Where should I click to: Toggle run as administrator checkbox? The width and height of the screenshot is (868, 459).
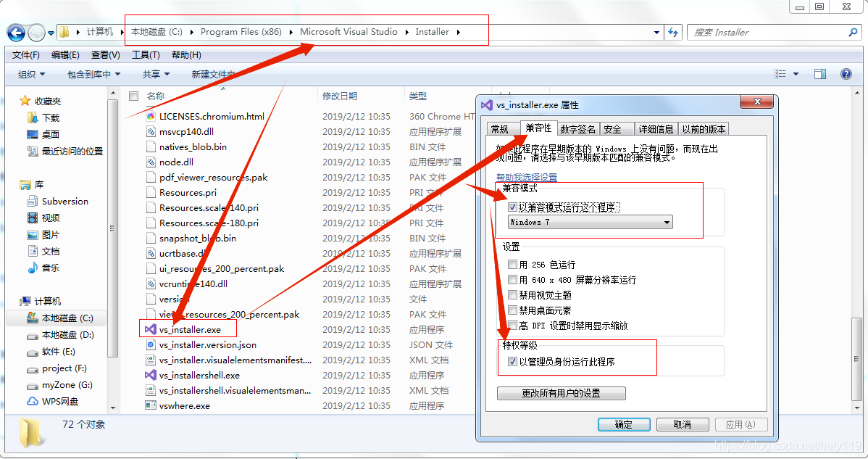512,362
